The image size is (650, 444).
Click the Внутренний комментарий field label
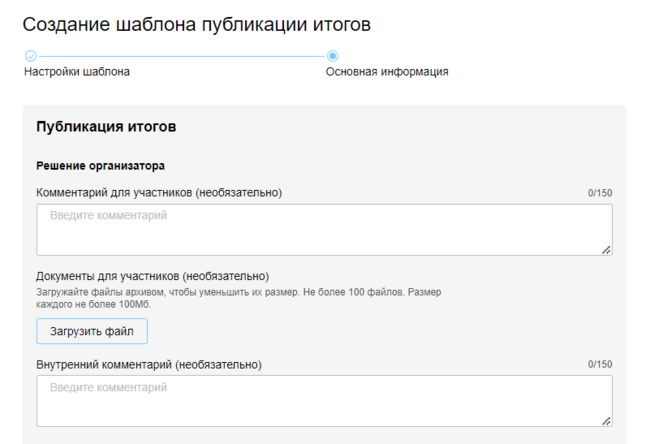[149, 365]
